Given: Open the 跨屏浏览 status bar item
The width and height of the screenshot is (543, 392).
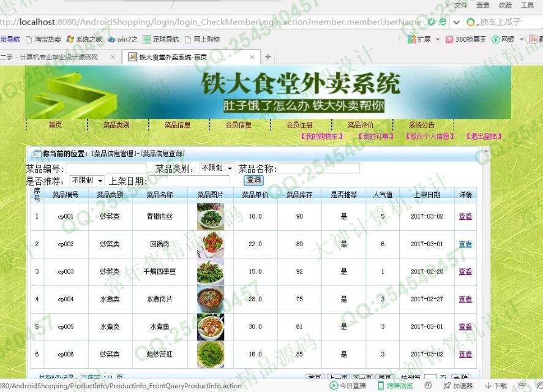Looking at the screenshot, I should click(395, 385).
